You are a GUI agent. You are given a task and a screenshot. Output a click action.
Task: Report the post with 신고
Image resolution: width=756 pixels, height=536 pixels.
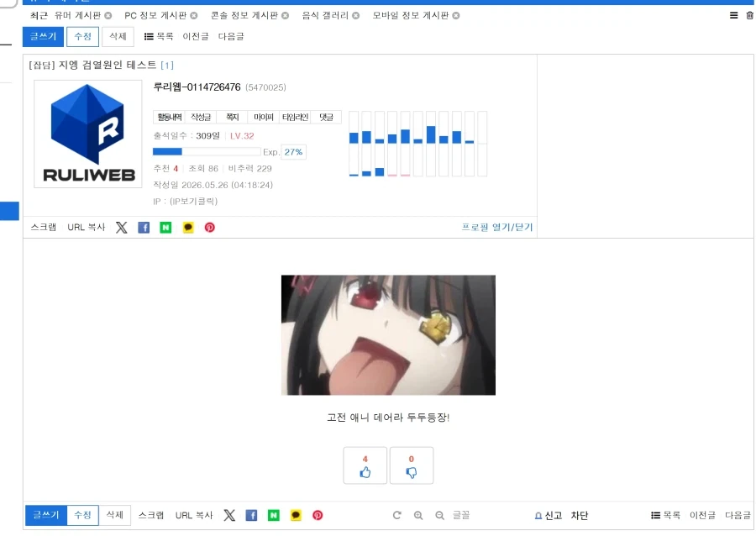click(549, 516)
